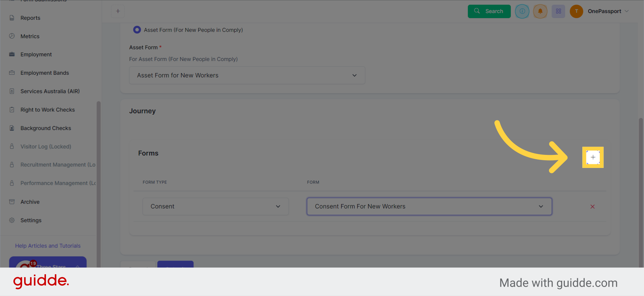Click the FORM TYPE column header
This screenshot has width=644, height=296.
coord(155,182)
